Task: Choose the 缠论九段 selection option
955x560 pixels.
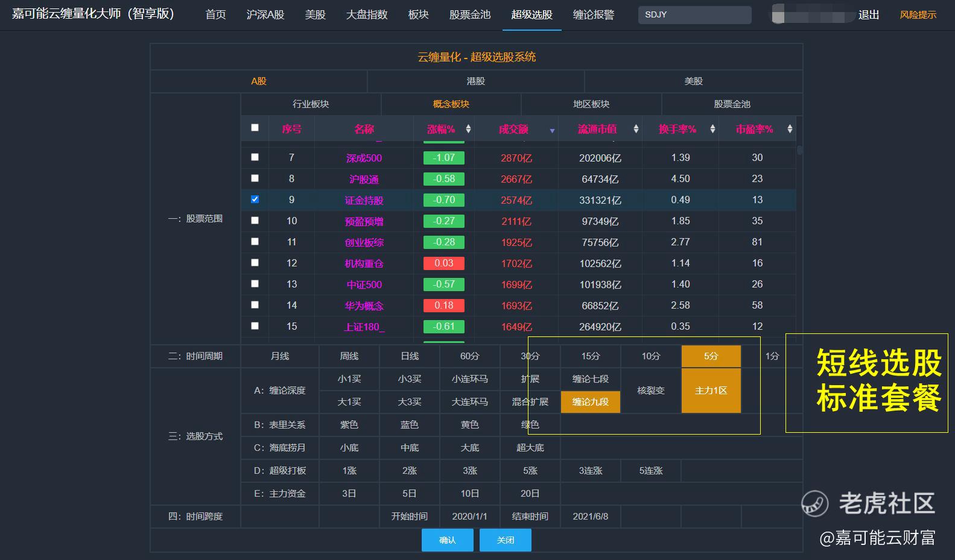Action: click(x=591, y=402)
